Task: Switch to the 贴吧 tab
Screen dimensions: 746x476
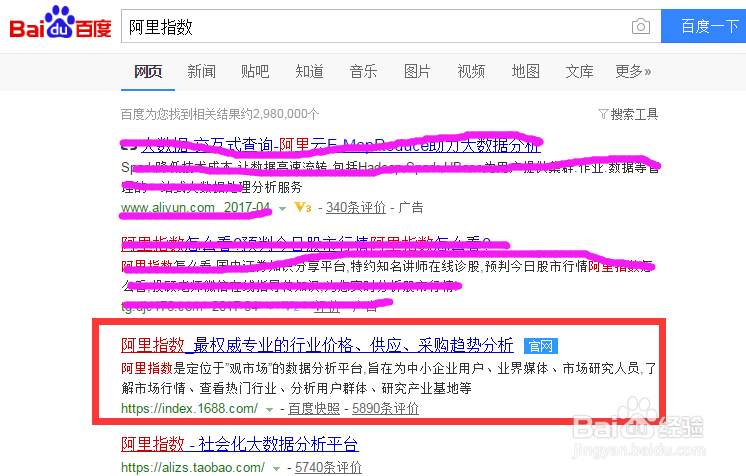Action: click(x=255, y=71)
